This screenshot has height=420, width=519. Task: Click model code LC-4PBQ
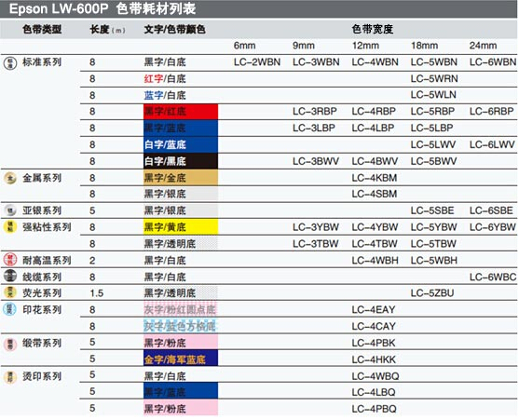click(374, 409)
